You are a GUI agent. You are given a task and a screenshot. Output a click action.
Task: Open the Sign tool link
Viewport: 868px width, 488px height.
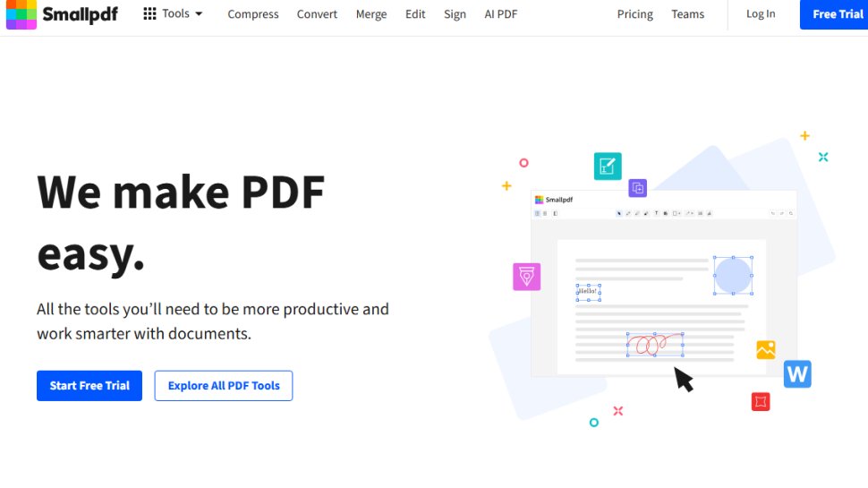click(455, 14)
